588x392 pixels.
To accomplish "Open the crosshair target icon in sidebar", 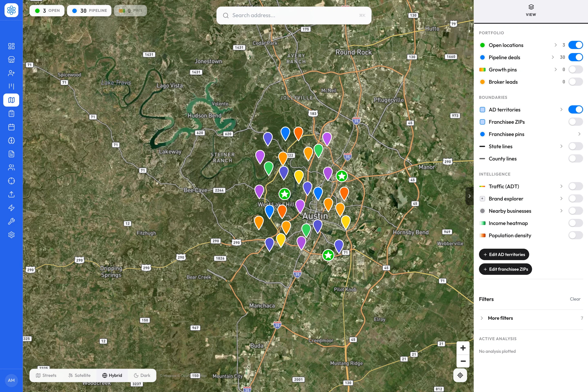I will coord(11,181).
